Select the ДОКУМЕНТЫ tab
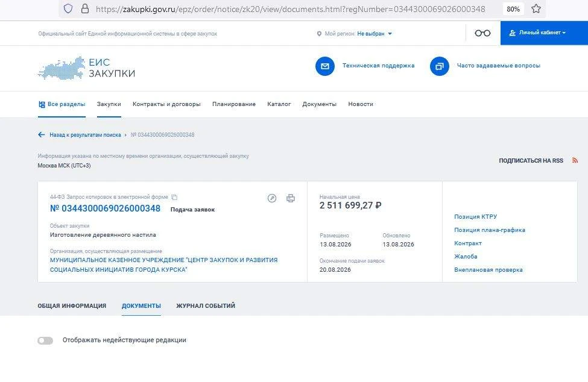This screenshot has width=588, height=382. [x=141, y=306]
